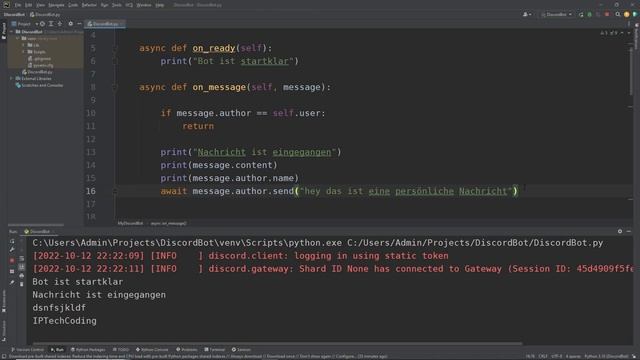Click the Pin tab icon in Run panel
This screenshot has width=640, height=360.
12,282
